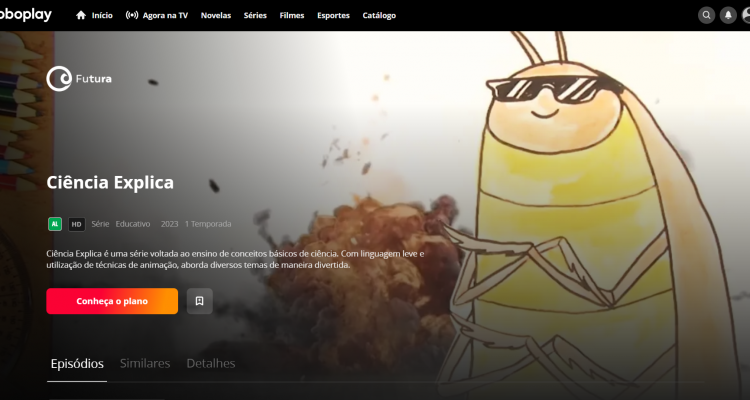
Task: Click the 2023 year label
Action: pyautogui.click(x=169, y=224)
